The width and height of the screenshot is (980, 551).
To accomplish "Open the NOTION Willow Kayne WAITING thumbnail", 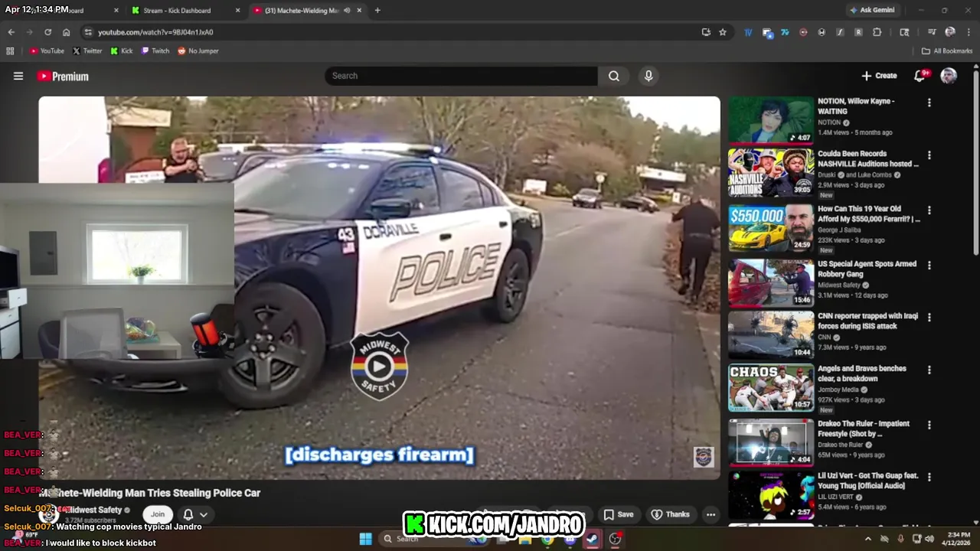I will [x=771, y=120].
